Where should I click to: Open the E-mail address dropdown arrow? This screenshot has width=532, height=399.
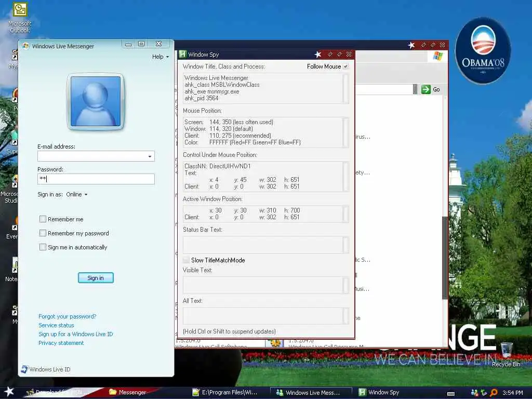[x=150, y=156]
